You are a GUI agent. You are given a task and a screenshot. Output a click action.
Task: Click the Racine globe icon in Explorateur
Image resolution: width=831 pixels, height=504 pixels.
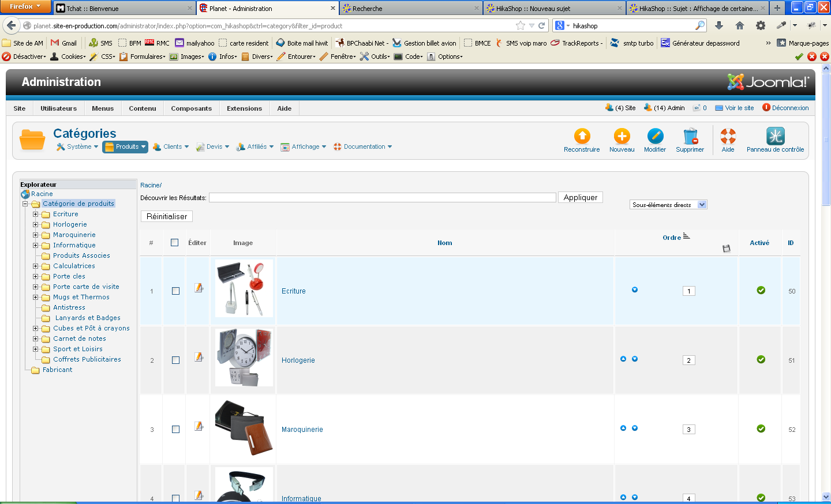25,194
